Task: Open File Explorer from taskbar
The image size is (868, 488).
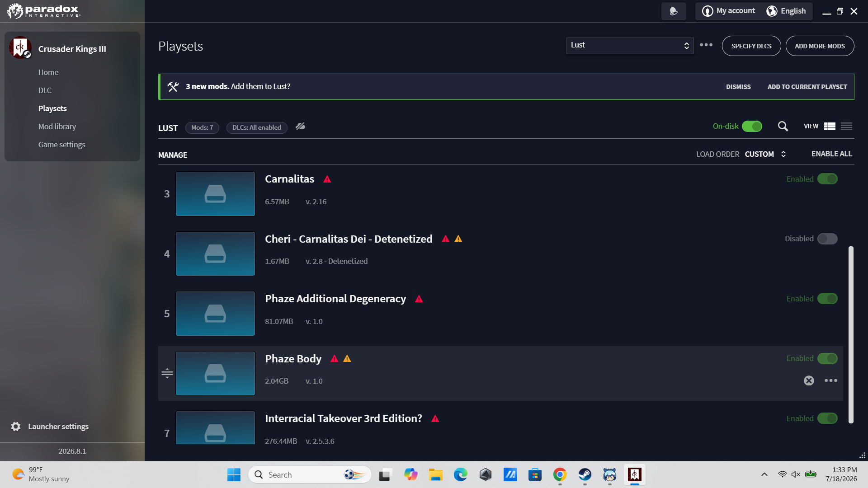Action: tap(436, 475)
